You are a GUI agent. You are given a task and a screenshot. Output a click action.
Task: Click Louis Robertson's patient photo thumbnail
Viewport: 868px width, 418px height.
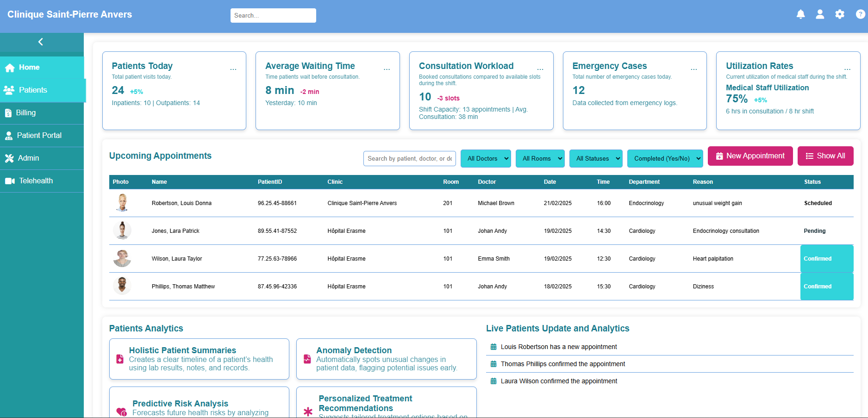pyautogui.click(x=122, y=203)
